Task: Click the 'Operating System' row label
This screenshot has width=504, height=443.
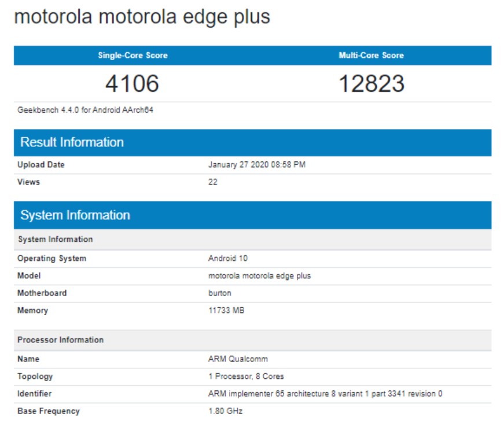Action: click(51, 259)
